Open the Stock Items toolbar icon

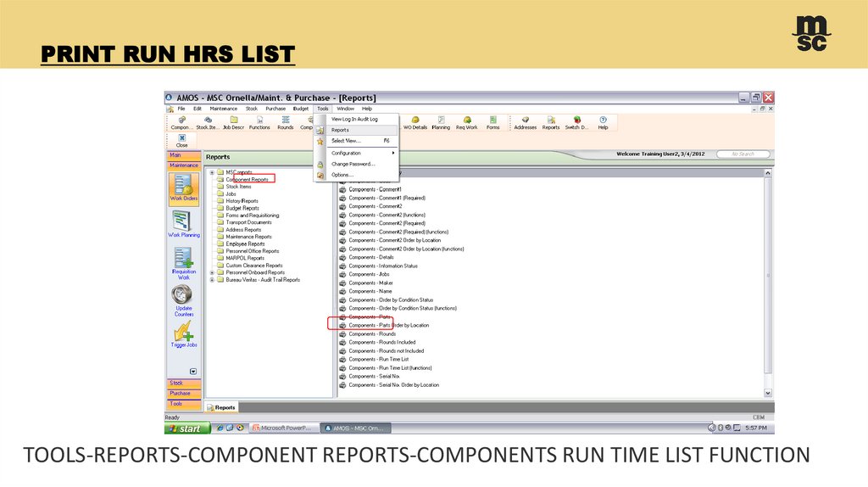[207, 123]
